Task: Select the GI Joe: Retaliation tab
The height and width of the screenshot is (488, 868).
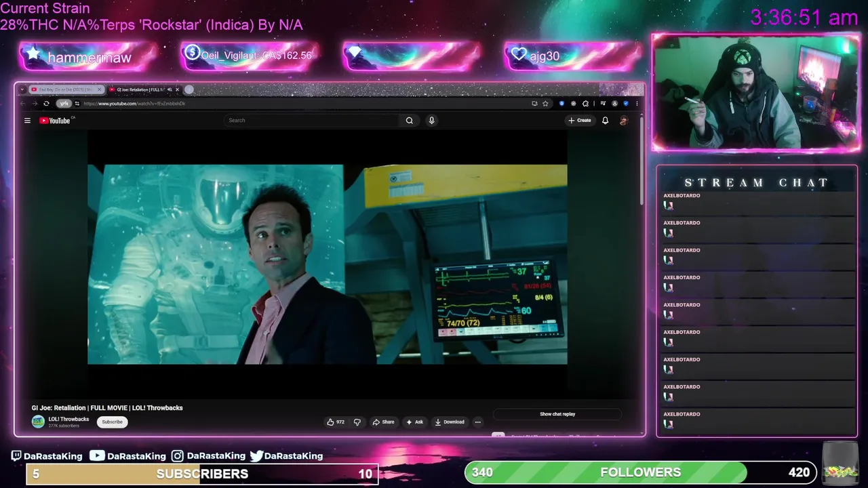Action: (x=143, y=89)
